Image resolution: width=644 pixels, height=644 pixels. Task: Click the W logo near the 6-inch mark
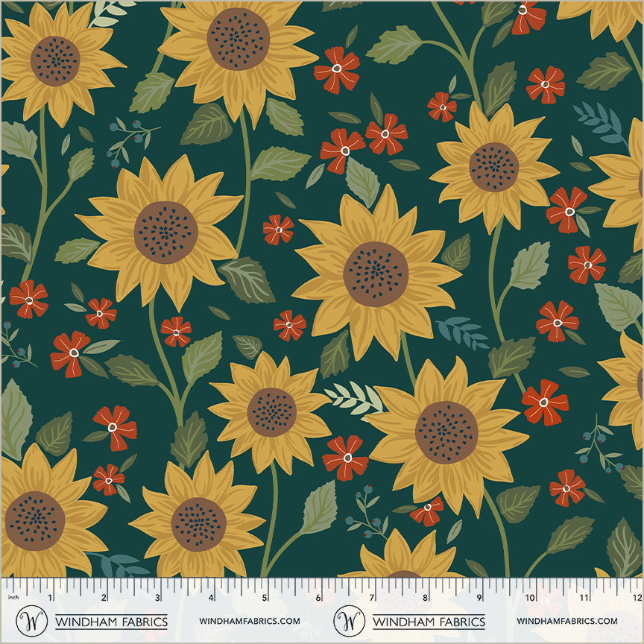click(x=347, y=620)
